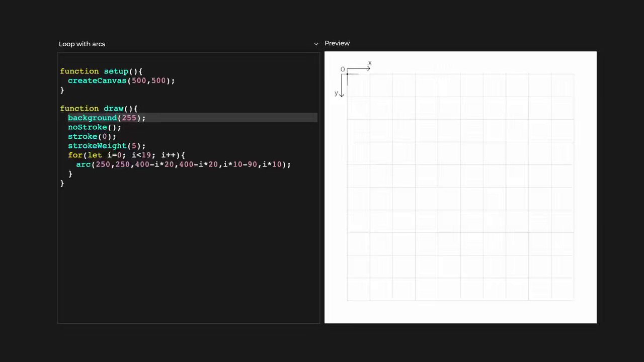
Task: Click the value 500 in createCanvas
Action: tap(139, 80)
